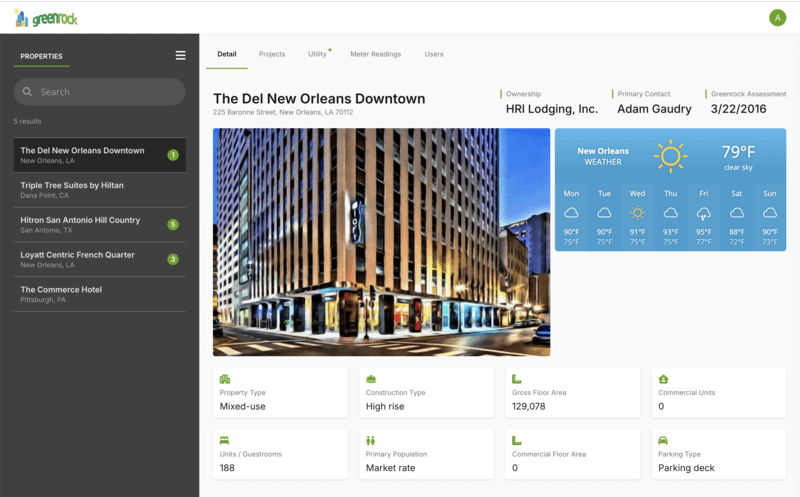800x497 pixels.
Task: Open the Utility tab
Action: [317, 54]
